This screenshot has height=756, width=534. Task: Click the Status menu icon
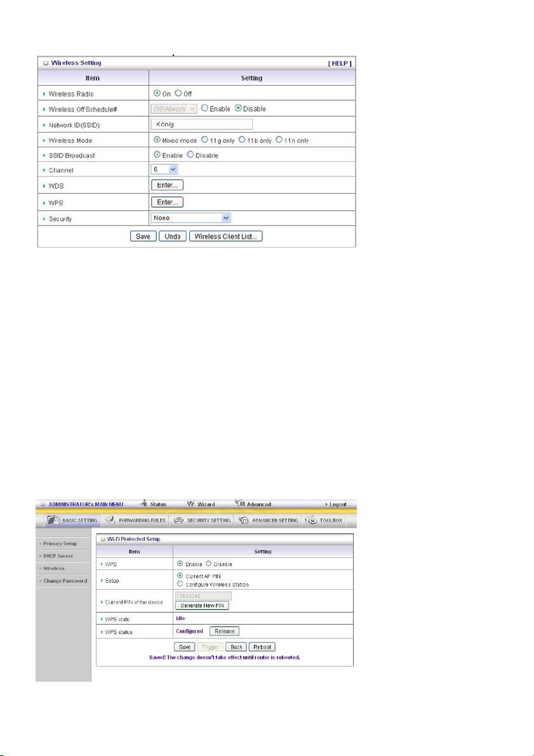144,504
